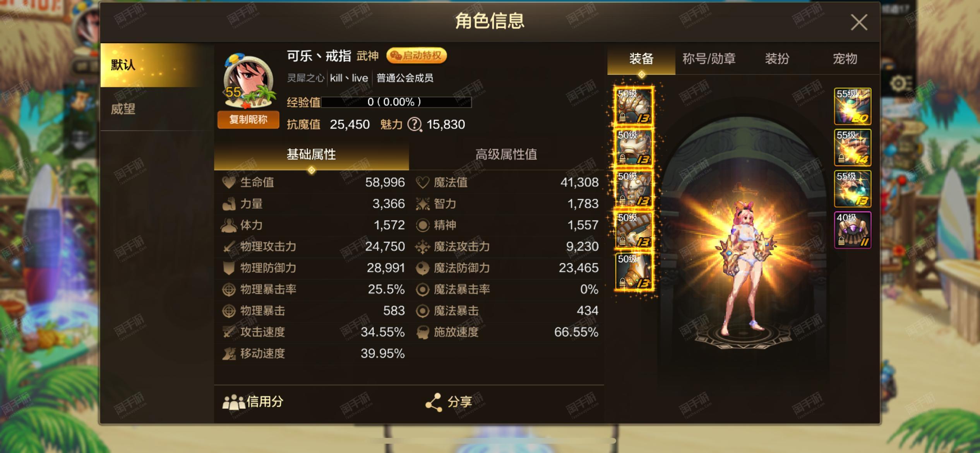The width and height of the screenshot is (980, 453).
Task: Click the share icon
Action: coord(433,402)
